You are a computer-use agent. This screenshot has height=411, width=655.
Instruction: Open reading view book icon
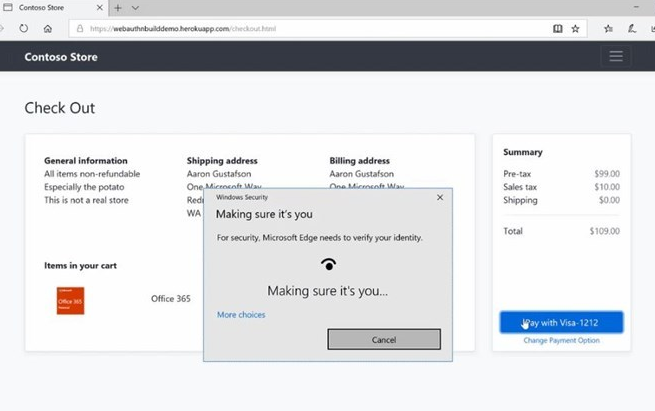(557, 28)
